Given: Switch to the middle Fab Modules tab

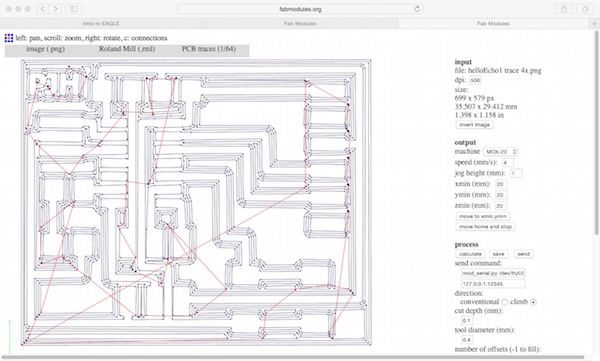Looking at the screenshot, I should click(x=300, y=23).
